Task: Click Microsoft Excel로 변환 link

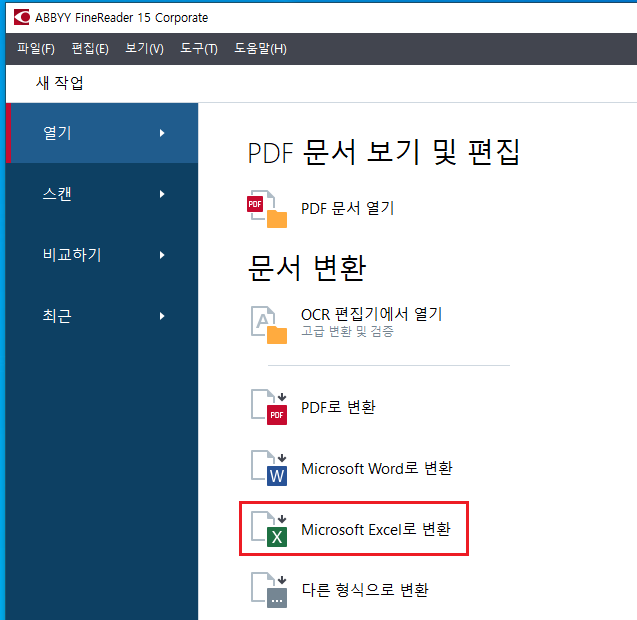Action: [376, 529]
